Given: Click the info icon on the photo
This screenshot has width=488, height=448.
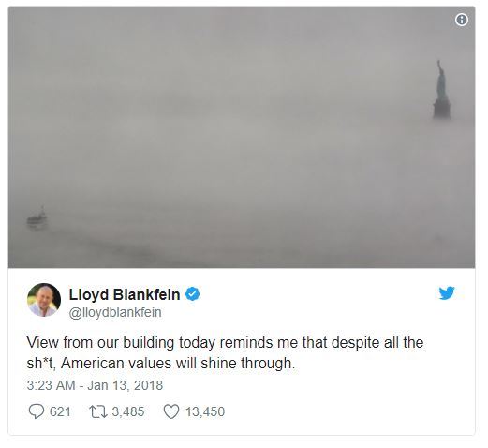Looking at the screenshot, I should [x=462, y=20].
